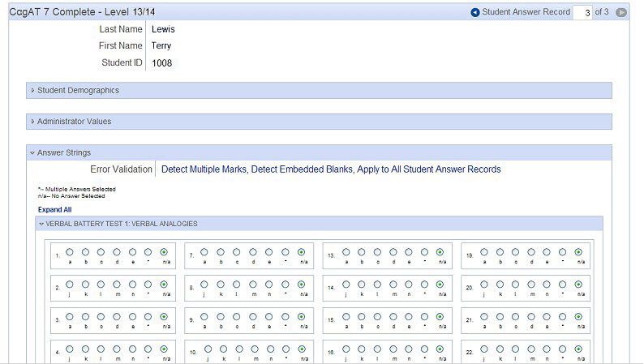Click the record number input field
This screenshot has height=364, width=644.
pyautogui.click(x=582, y=12)
